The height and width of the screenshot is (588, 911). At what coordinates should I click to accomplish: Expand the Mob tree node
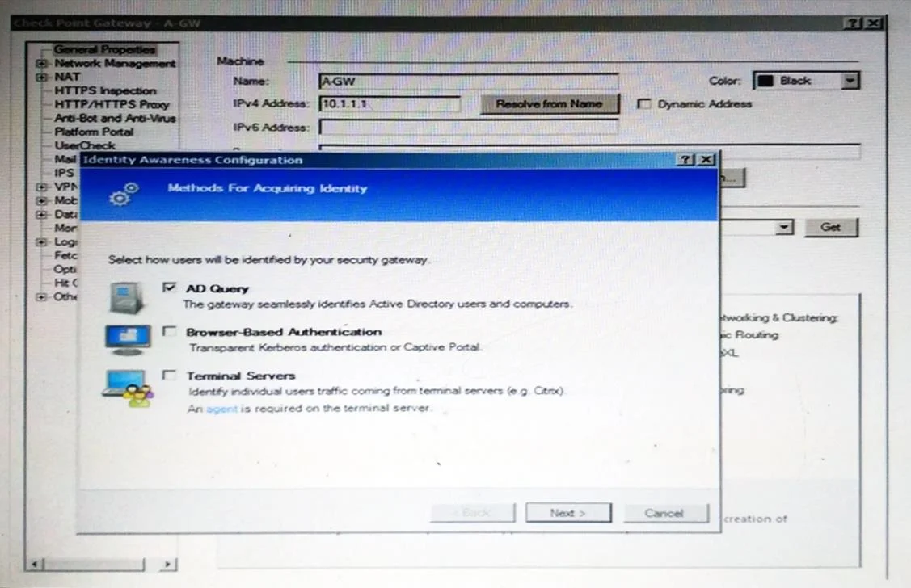41,201
